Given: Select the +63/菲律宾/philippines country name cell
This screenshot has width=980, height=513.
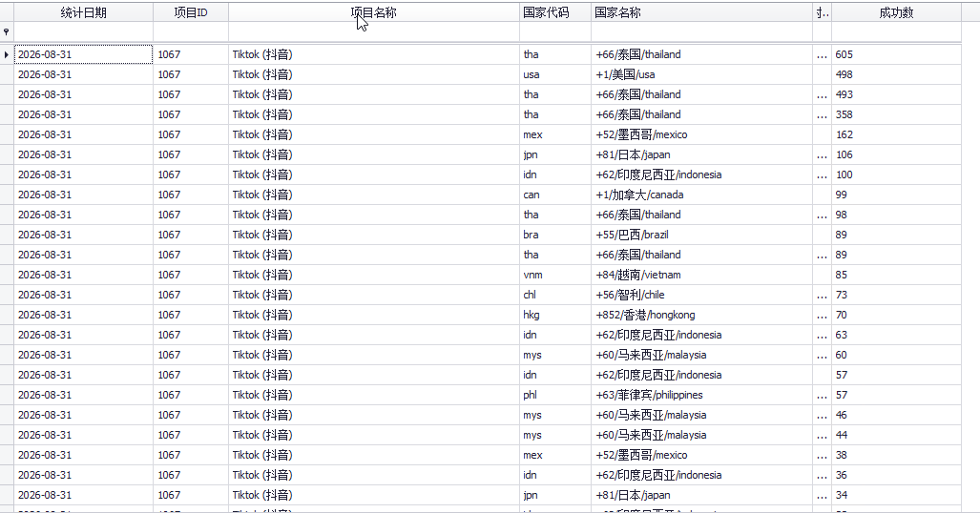Looking at the screenshot, I should click(x=702, y=394).
